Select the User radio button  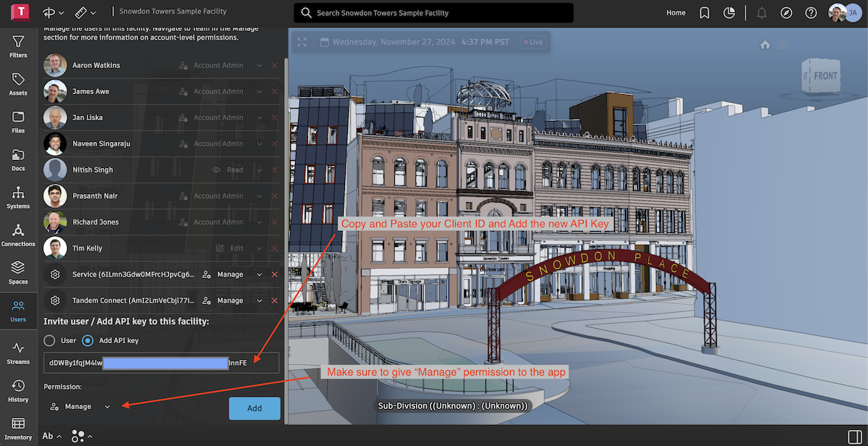[50, 340]
